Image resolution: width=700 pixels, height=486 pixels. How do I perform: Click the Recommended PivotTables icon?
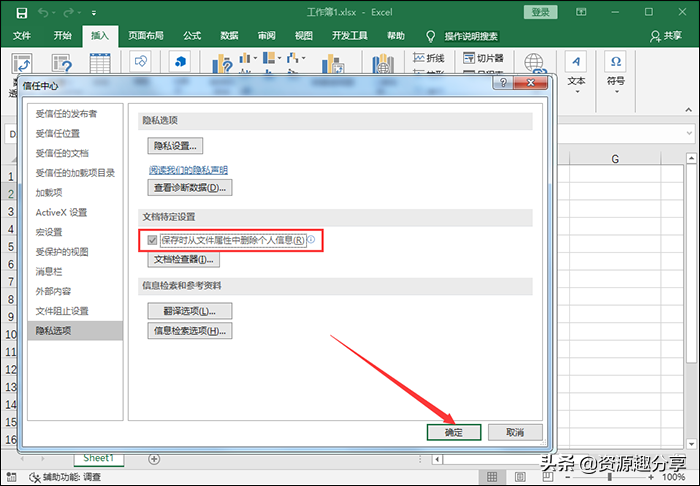pyautogui.click(x=62, y=63)
